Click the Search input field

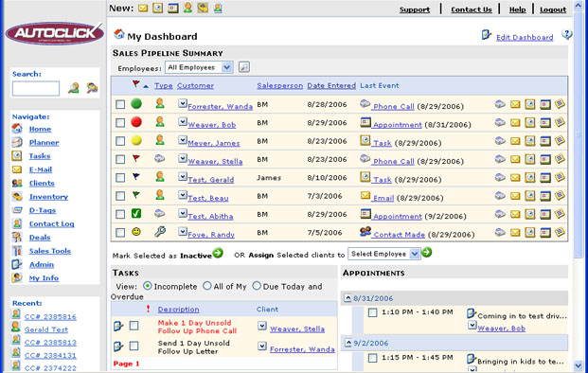[x=36, y=88]
